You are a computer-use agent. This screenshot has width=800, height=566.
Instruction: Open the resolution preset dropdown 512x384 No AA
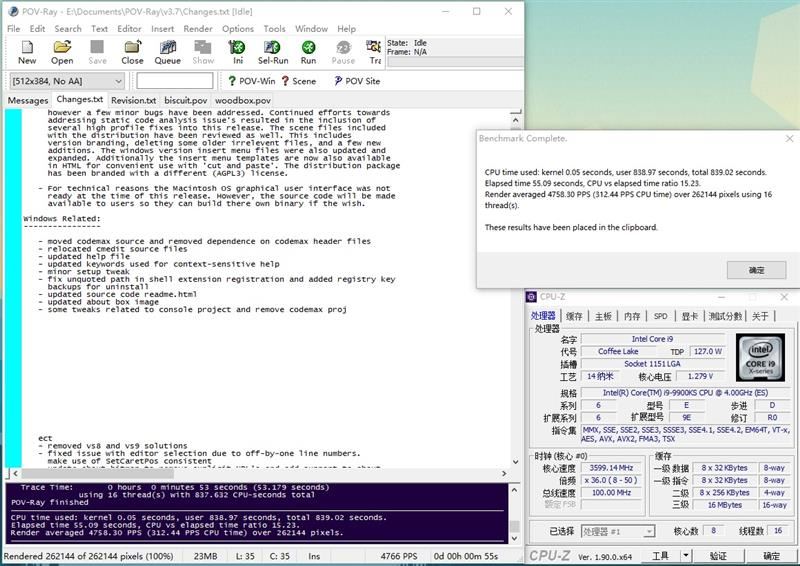pyautogui.click(x=66, y=81)
